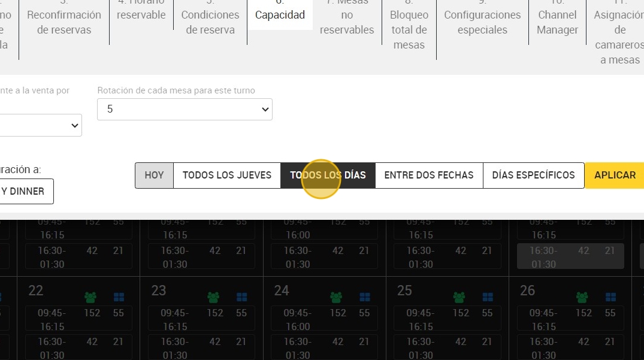Click the yellow APLICAR button
Viewport: 644px width, 360px height.
tap(615, 176)
